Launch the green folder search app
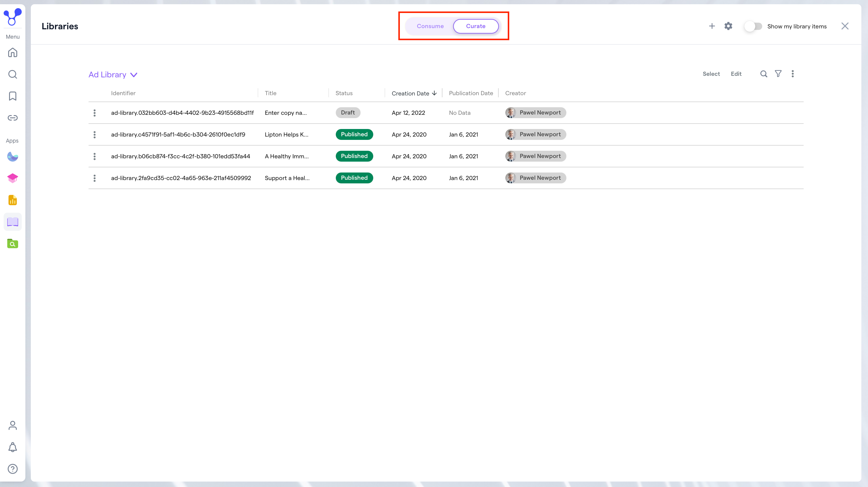The image size is (868, 487). coord(12,243)
